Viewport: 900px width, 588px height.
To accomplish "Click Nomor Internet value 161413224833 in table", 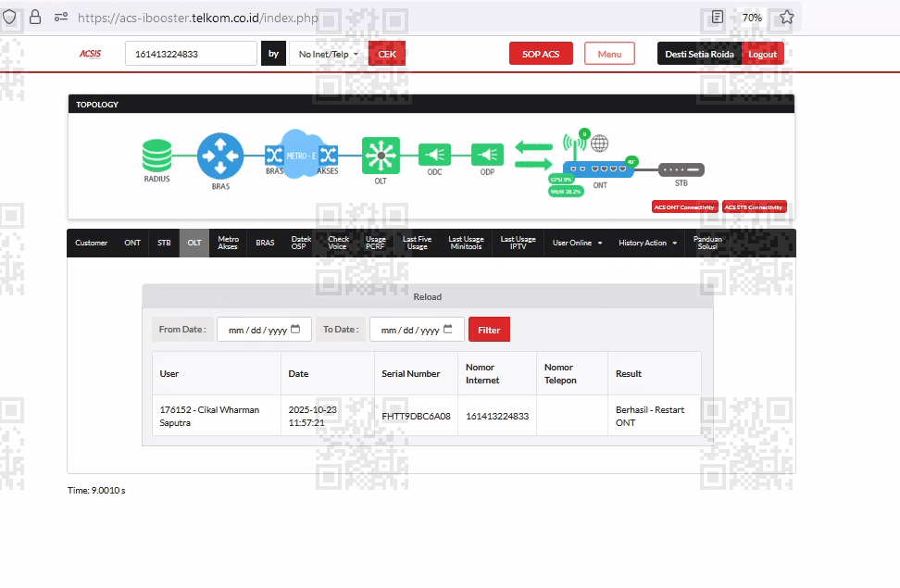I will click(497, 416).
